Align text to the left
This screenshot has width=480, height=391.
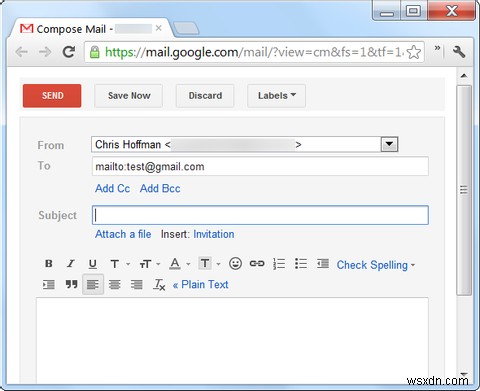[x=93, y=284]
